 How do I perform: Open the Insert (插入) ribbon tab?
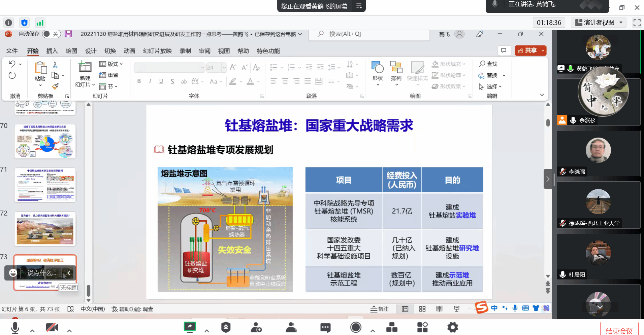point(52,51)
